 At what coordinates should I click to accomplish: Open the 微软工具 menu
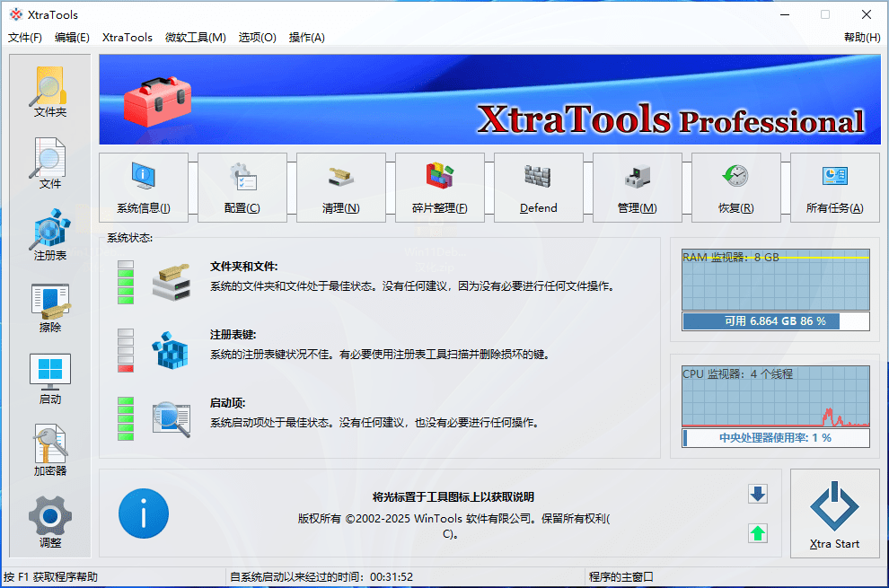pos(194,38)
